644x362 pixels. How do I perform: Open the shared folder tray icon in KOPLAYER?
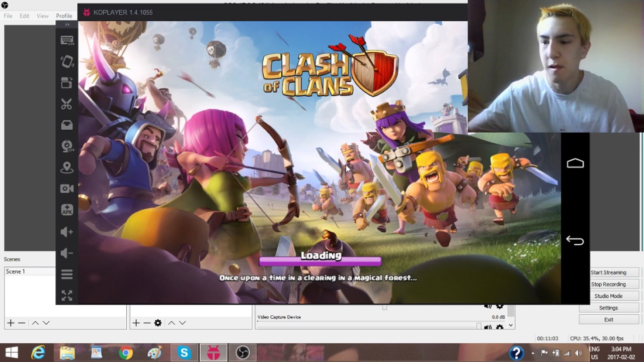tap(67, 125)
